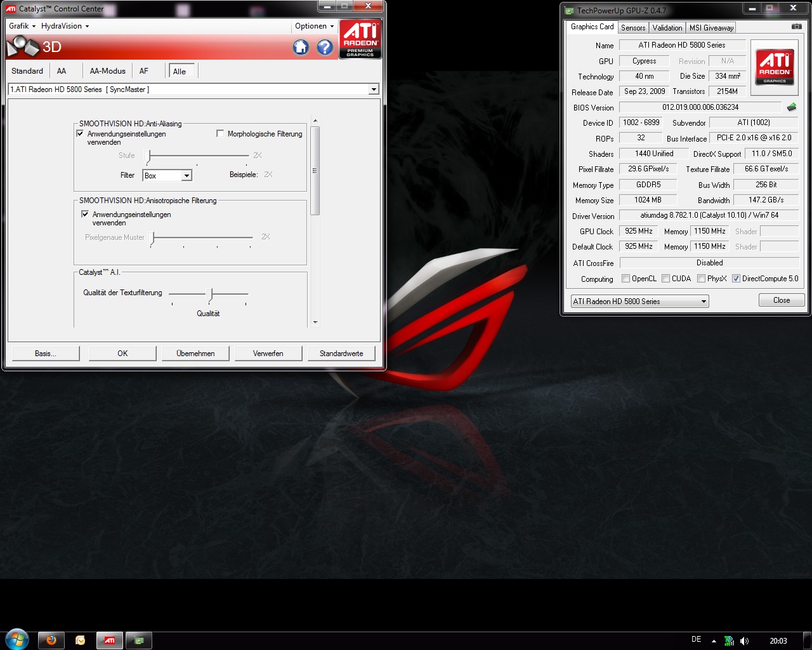Click the Qualität der Texturfilterung slider
This screenshot has width=812, height=650.
209,295
